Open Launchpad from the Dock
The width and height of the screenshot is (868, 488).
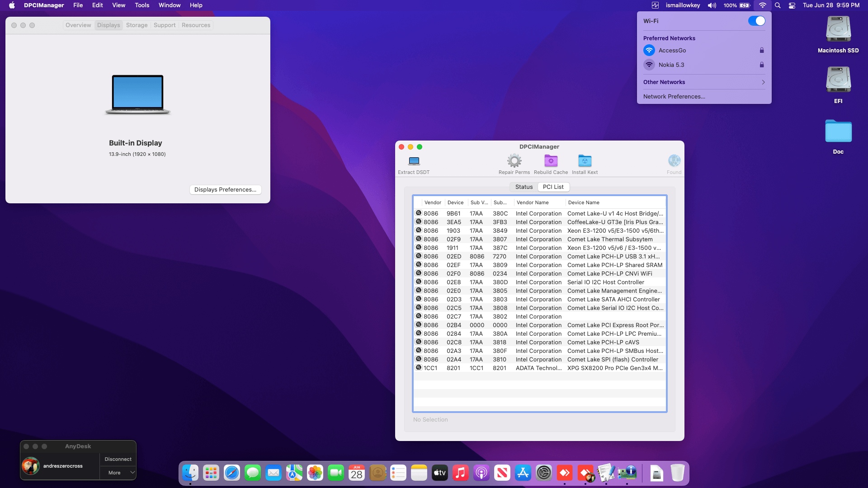pyautogui.click(x=211, y=473)
